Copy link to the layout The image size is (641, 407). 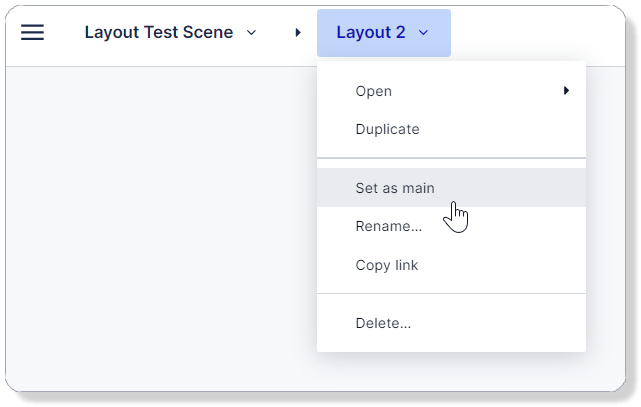click(386, 265)
